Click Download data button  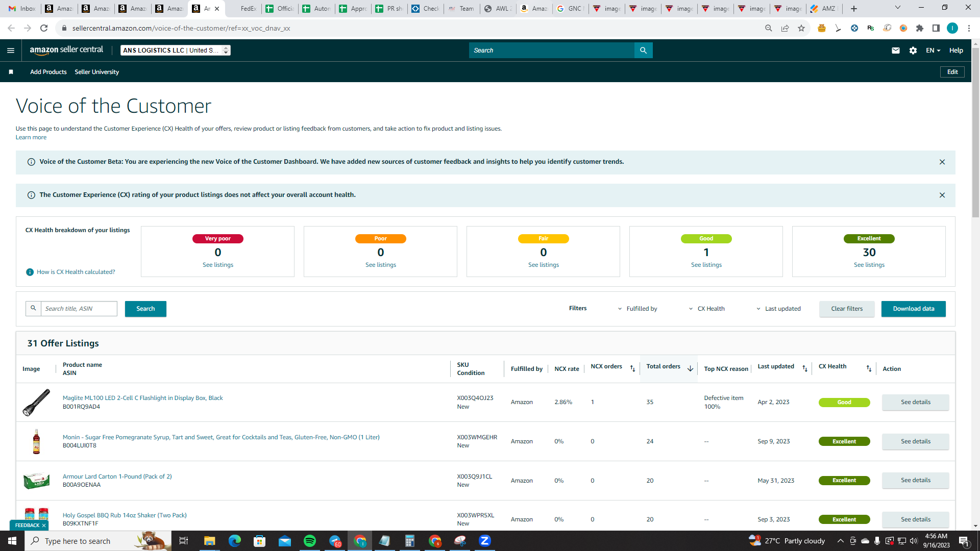[x=914, y=309]
